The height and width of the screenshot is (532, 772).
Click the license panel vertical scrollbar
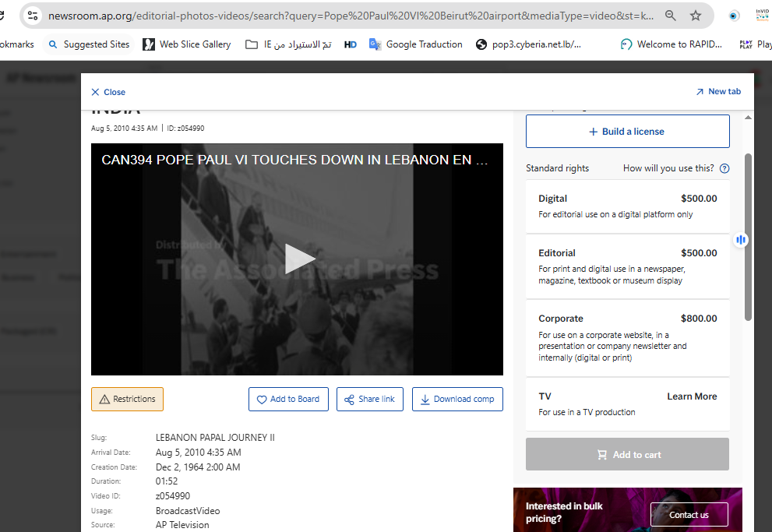point(748,234)
